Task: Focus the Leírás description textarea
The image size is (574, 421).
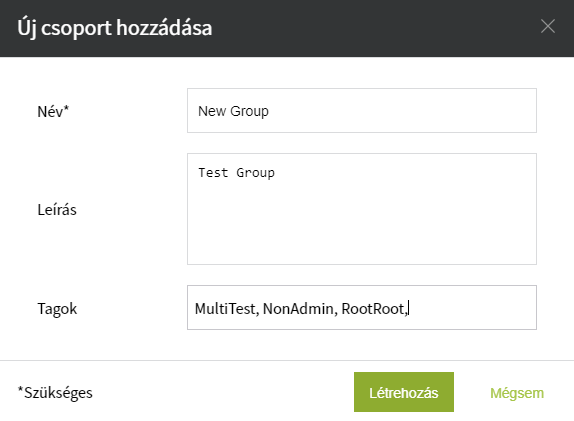Action: pyautogui.click(x=362, y=209)
